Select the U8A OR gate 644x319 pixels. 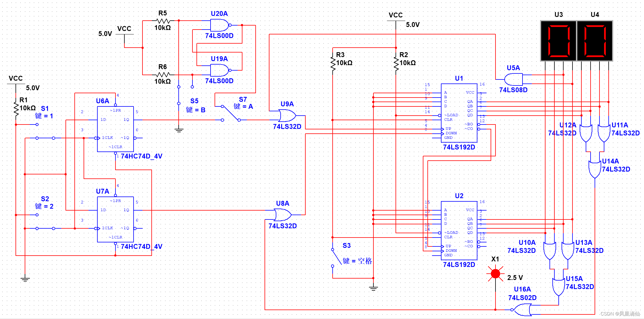283,215
